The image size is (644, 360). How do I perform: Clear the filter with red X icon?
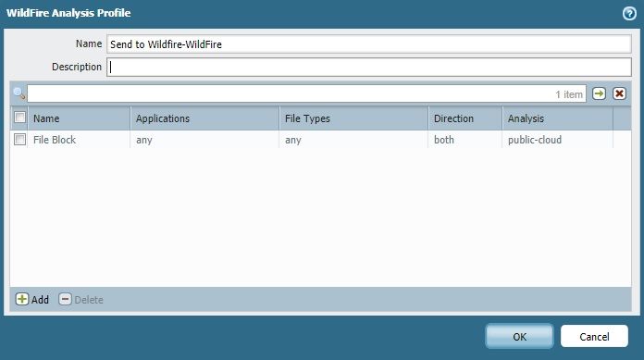pyautogui.click(x=619, y=93)
